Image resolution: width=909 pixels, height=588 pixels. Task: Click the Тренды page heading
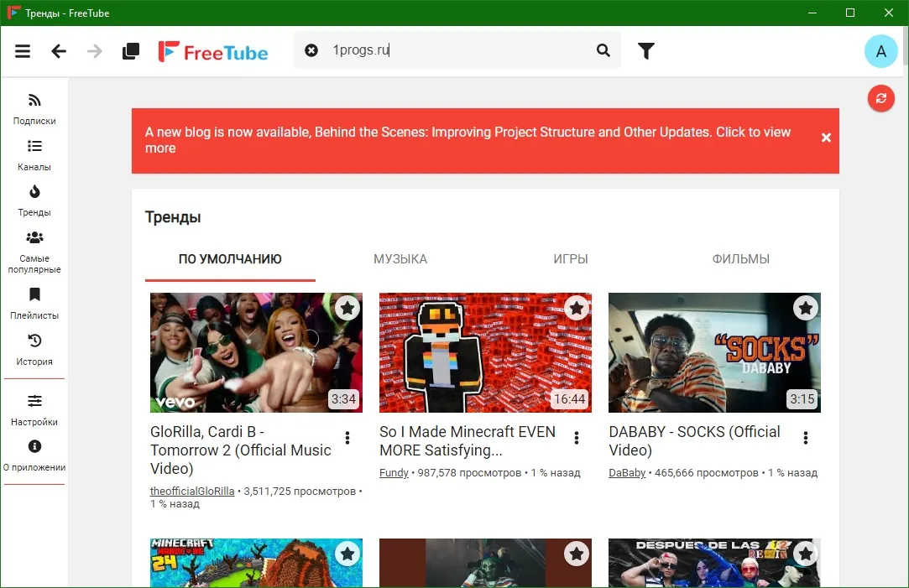tap(173, 217)
